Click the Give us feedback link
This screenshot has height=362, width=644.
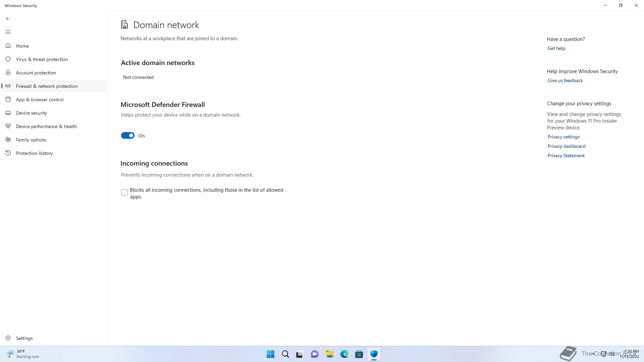565,80
